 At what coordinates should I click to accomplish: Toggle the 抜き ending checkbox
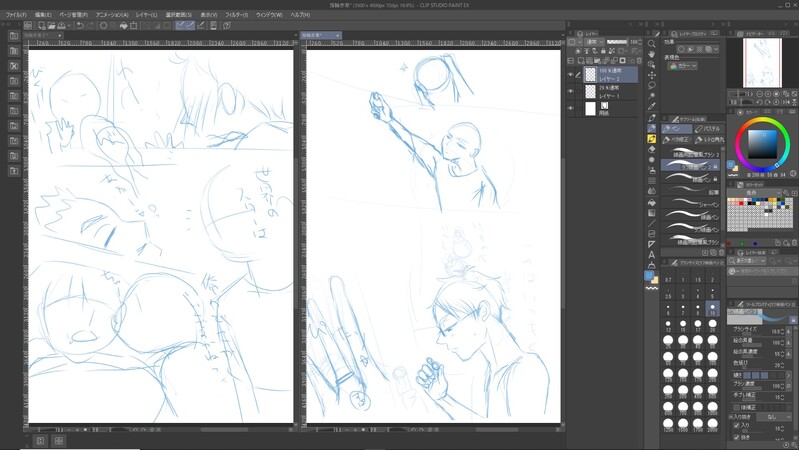[x=736, y=437]
